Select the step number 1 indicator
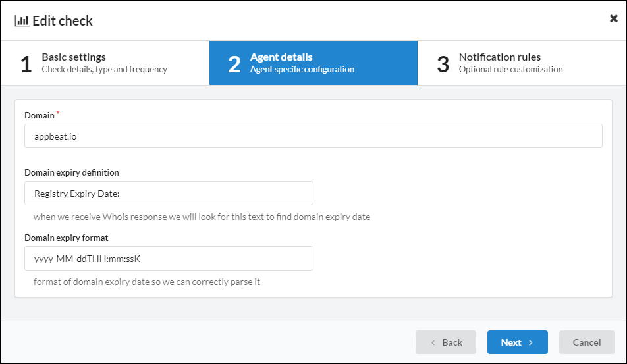 click(26, 64)
